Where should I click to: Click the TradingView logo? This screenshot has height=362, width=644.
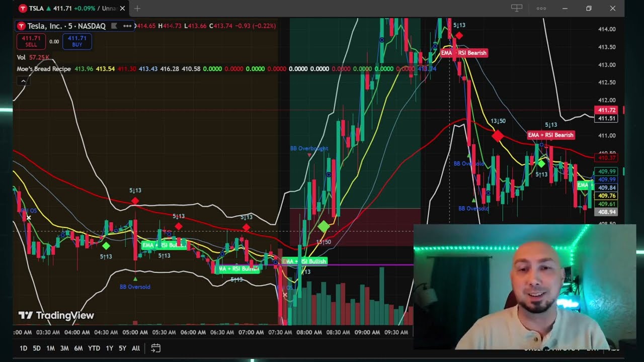(x=56, y=316)
